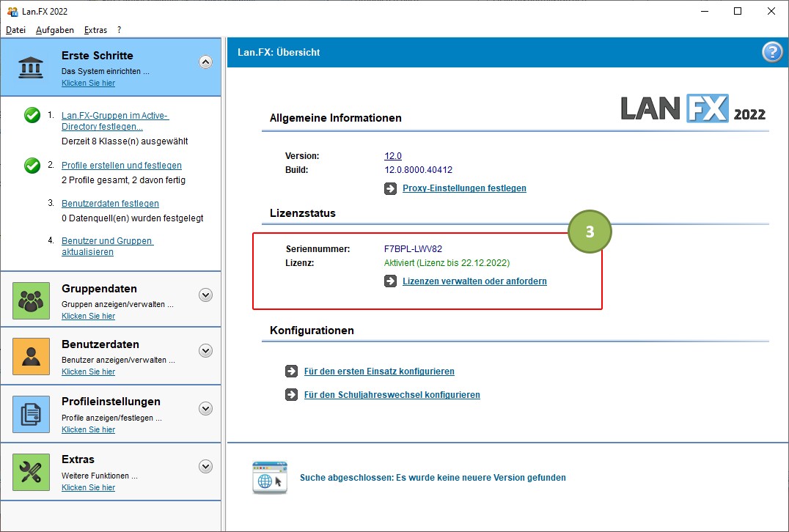Open the ? help menu
This screenshot has width=789, height=532.
coord(120,30)
